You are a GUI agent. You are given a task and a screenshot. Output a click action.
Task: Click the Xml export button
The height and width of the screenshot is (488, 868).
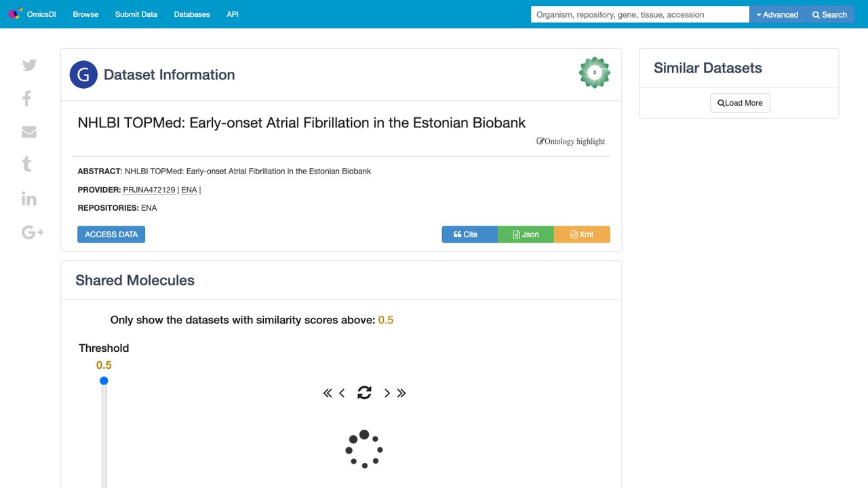click(582, 235)
